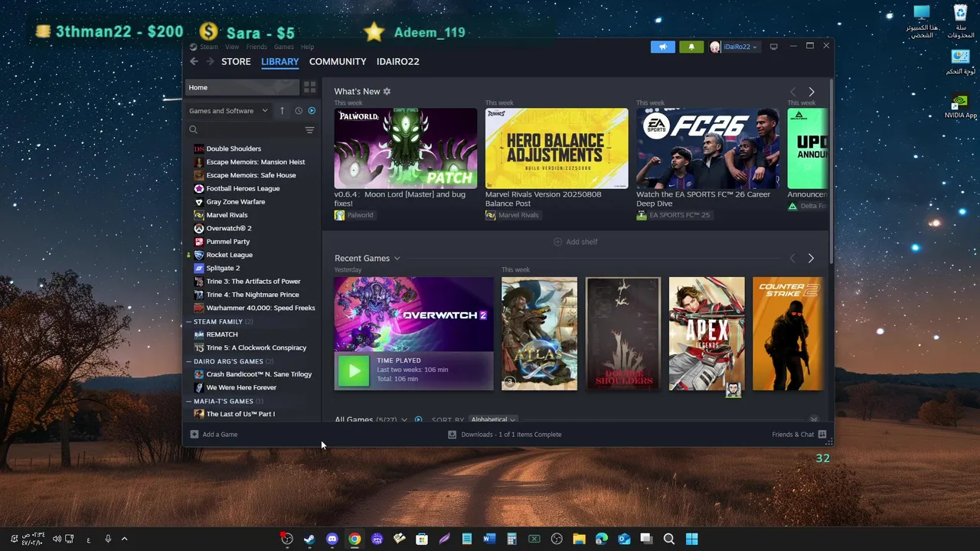Click the library Home button
This screenshot has height=551, width=980.
242,87
